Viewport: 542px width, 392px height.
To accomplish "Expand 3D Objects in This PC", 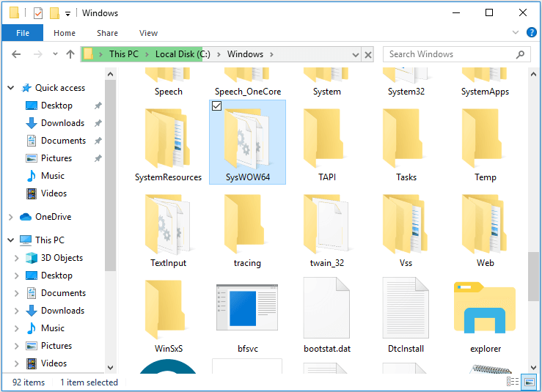I will (x=16, y=258).
